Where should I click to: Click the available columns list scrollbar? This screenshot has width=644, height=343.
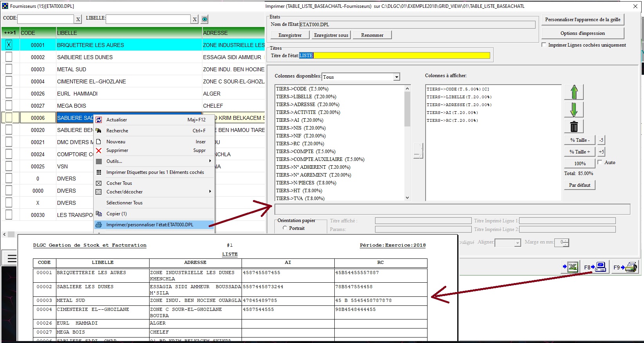(x=407, y=143)
